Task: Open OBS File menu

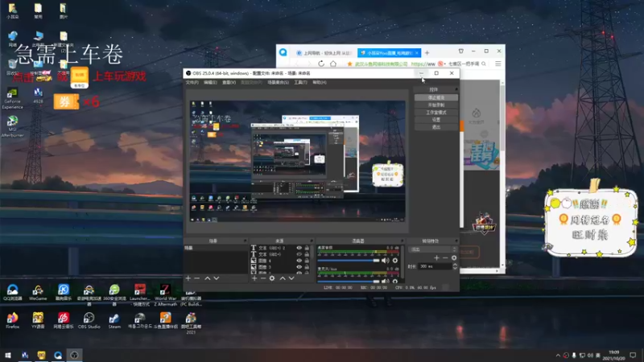Action: point(192,83)
